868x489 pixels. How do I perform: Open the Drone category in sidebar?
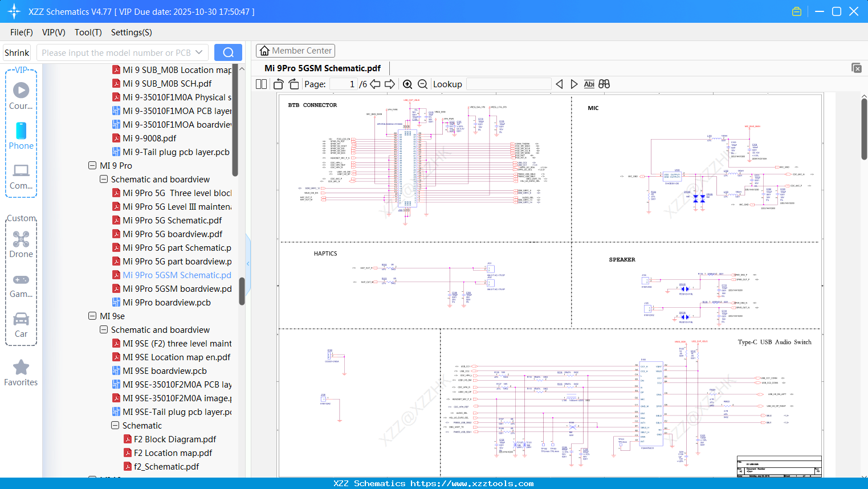(x=21, y=244)
